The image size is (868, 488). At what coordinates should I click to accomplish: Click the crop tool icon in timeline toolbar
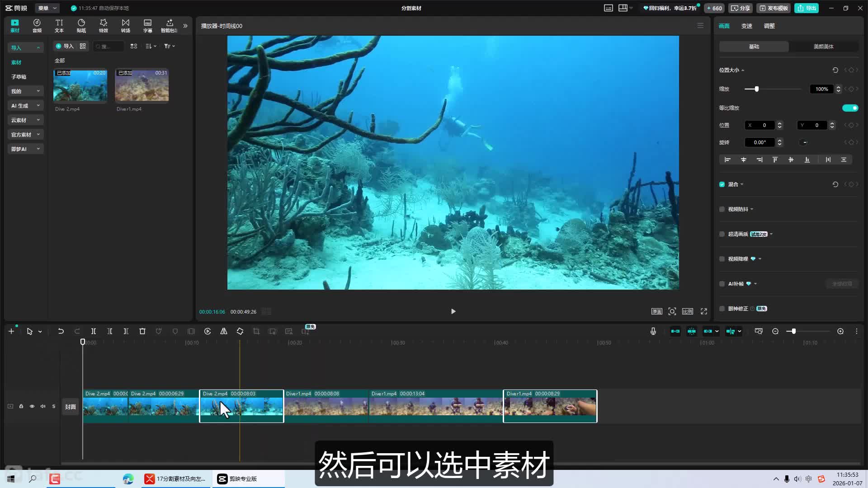click(x=256, y=331)
